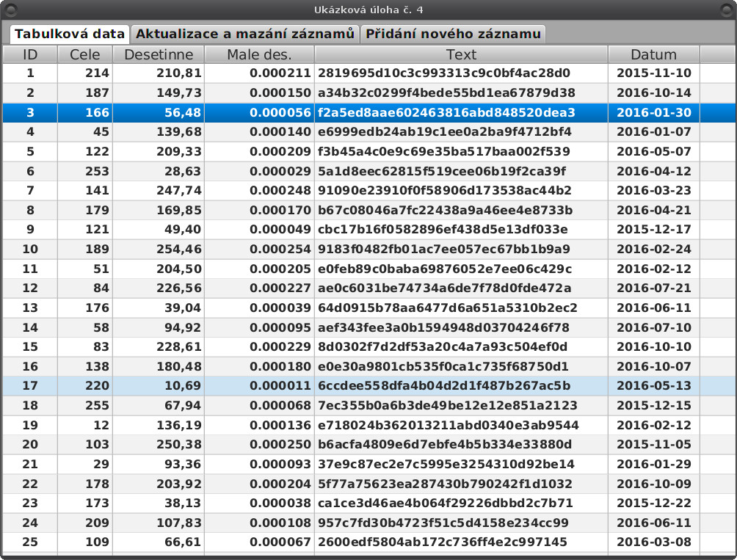The image size is (737, 560).
Task: Select text cell ca1ce3d46ae4b064f29226dbbd2c7b71
Action: click(x=461, y=503)
